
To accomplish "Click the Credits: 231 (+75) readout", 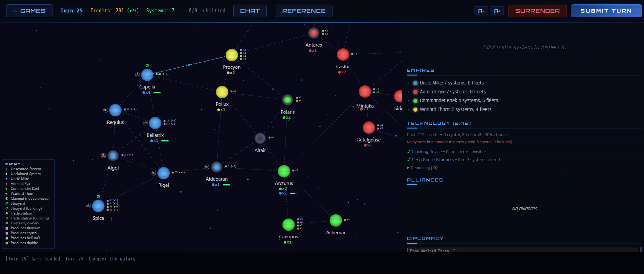I will click(x=115, y=10).
